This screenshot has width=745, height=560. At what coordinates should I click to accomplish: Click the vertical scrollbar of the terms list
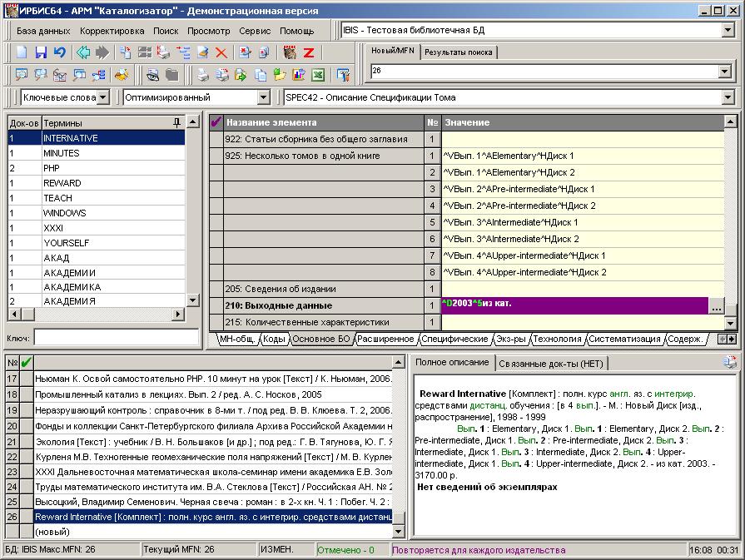(x=193, y=208)
